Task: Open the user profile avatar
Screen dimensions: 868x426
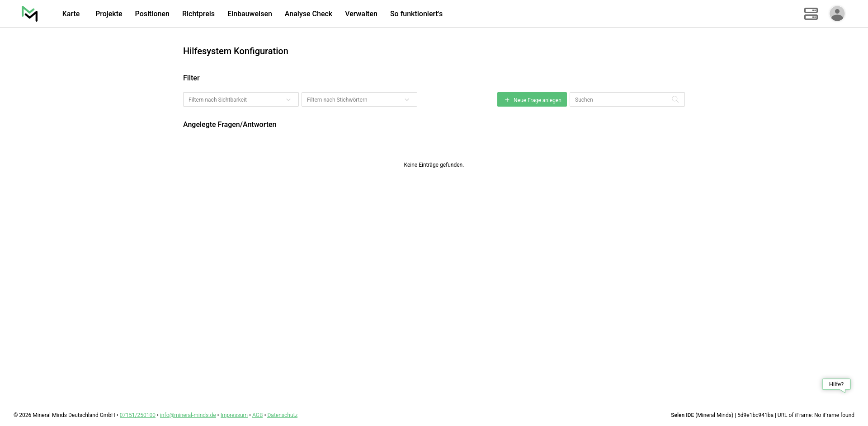Action: tap(837, 14)
